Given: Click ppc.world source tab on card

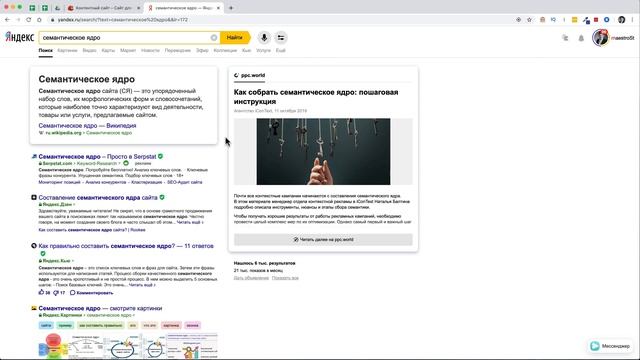Looking at the screenshot, I should 249,75.
